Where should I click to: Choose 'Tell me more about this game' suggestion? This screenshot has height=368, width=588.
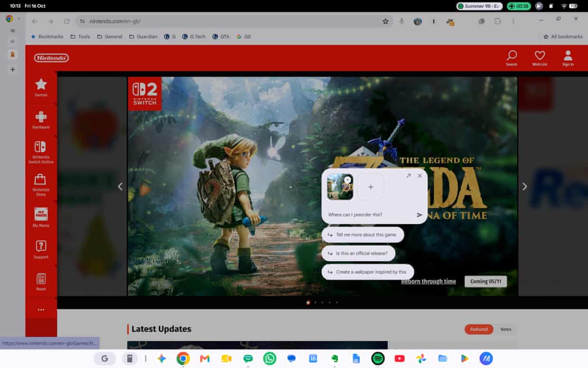pos(363,235)
